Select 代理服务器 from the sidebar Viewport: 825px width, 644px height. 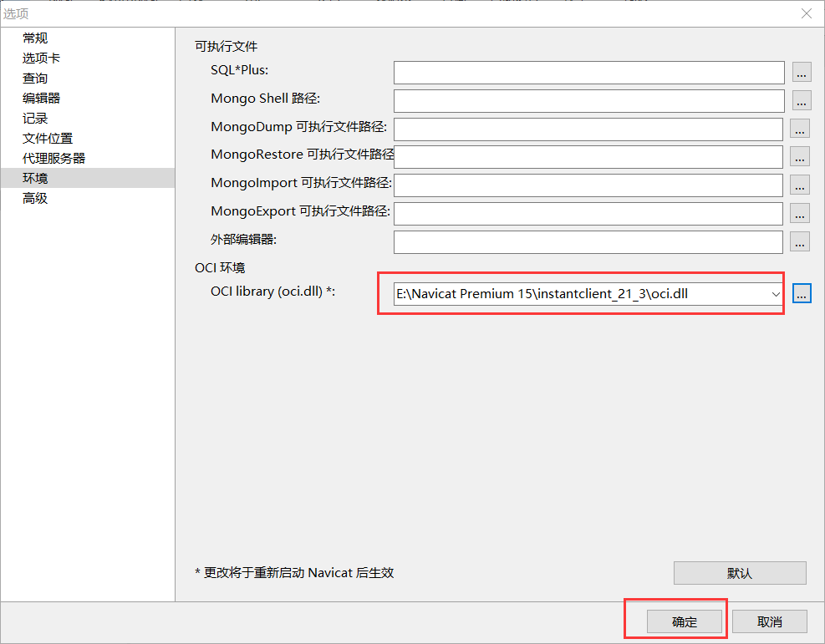tap(52, 158)
